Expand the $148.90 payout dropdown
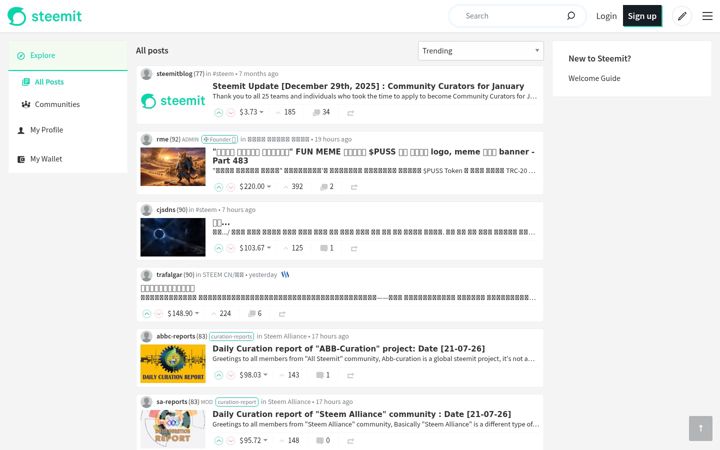The width and height of the screenshot is (720, 450). [183, 314]
